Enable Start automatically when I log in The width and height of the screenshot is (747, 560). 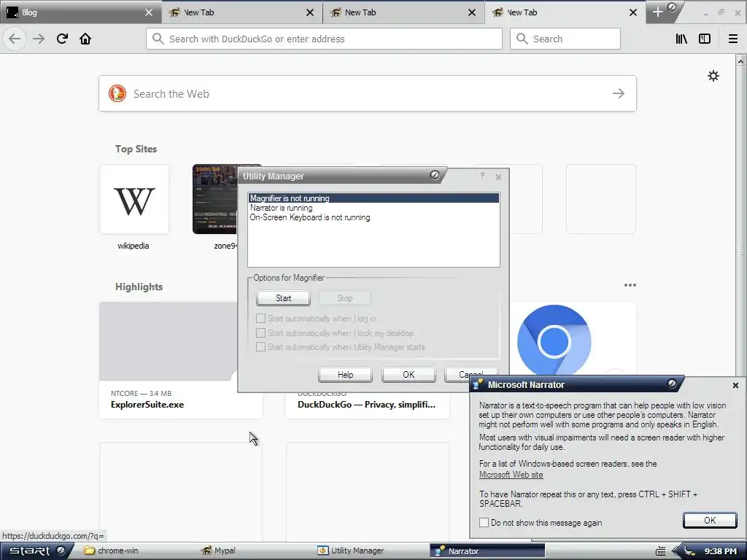(260, 318)
